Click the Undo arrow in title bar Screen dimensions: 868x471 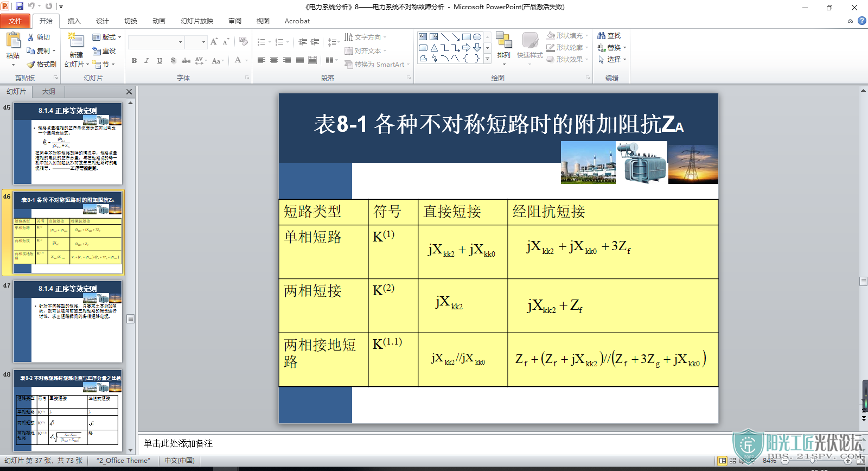point(31,6)
